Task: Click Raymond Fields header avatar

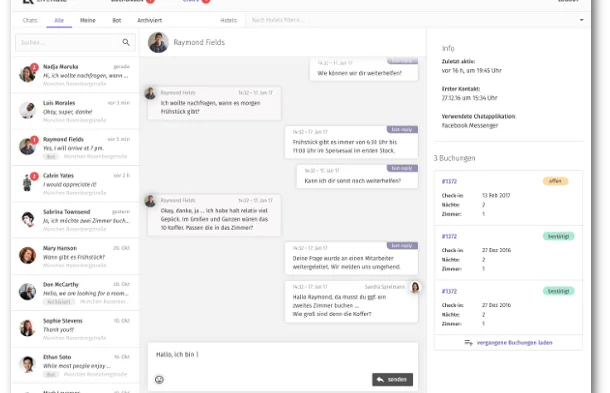Action: (158, 42)
